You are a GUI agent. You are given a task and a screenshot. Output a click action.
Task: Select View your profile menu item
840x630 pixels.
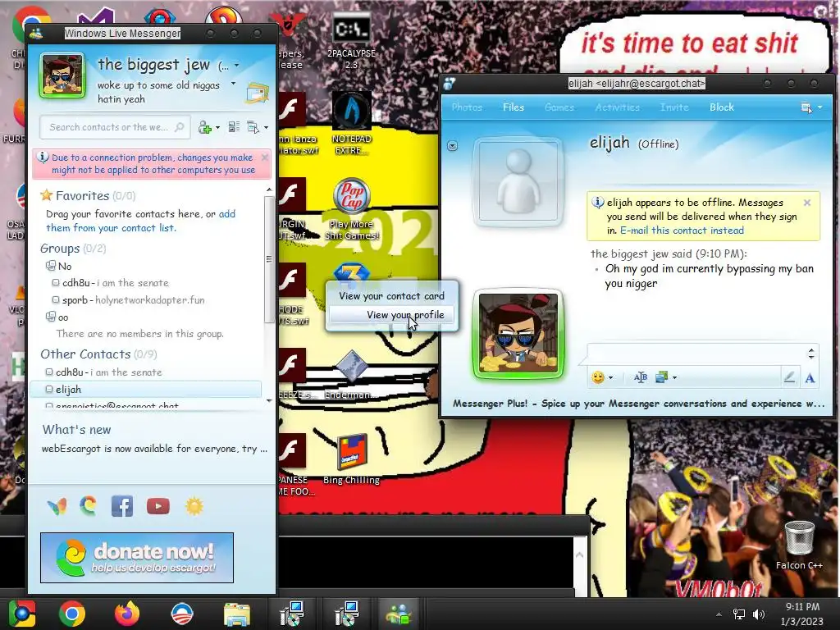pos(391,314)
